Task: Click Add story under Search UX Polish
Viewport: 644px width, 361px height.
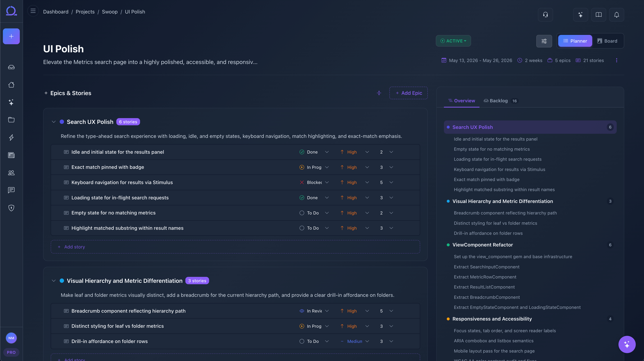Action: [235, 247]
